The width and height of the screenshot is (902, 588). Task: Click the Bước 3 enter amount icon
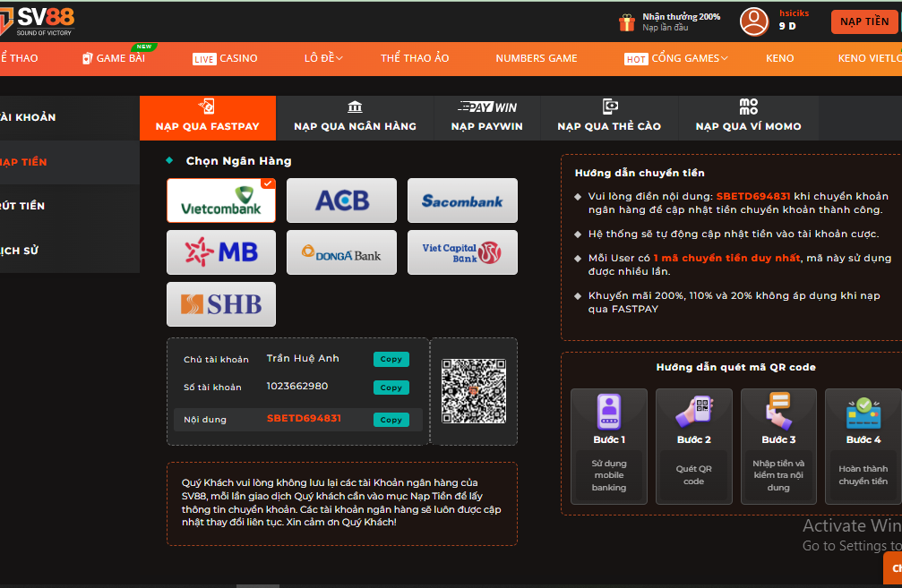pos(778,411)
